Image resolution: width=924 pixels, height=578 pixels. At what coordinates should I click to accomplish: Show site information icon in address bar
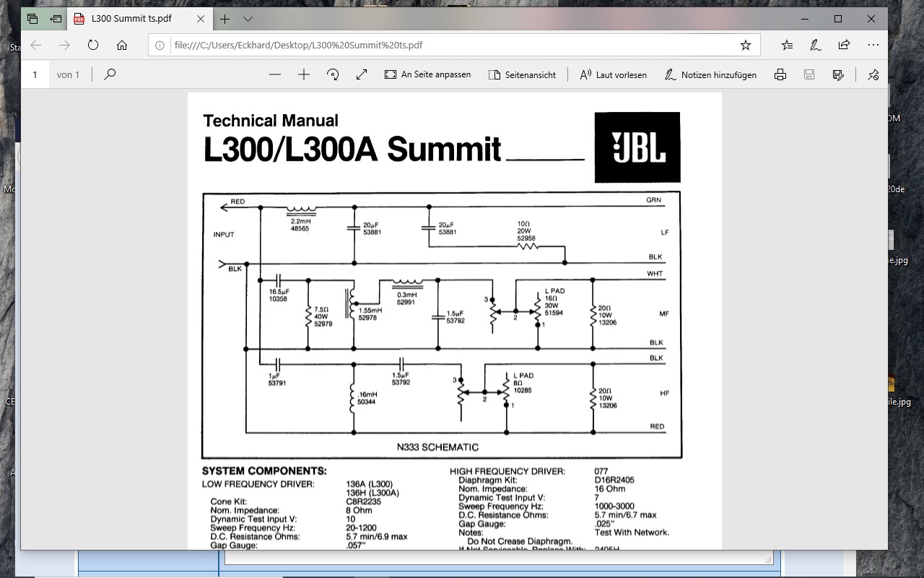pyautogui.click(x=160, y=45)
